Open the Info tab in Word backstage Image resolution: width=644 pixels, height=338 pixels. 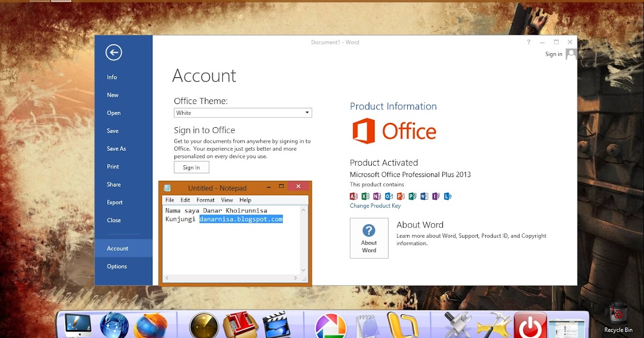pyautogui.click(x=124, y=77)
